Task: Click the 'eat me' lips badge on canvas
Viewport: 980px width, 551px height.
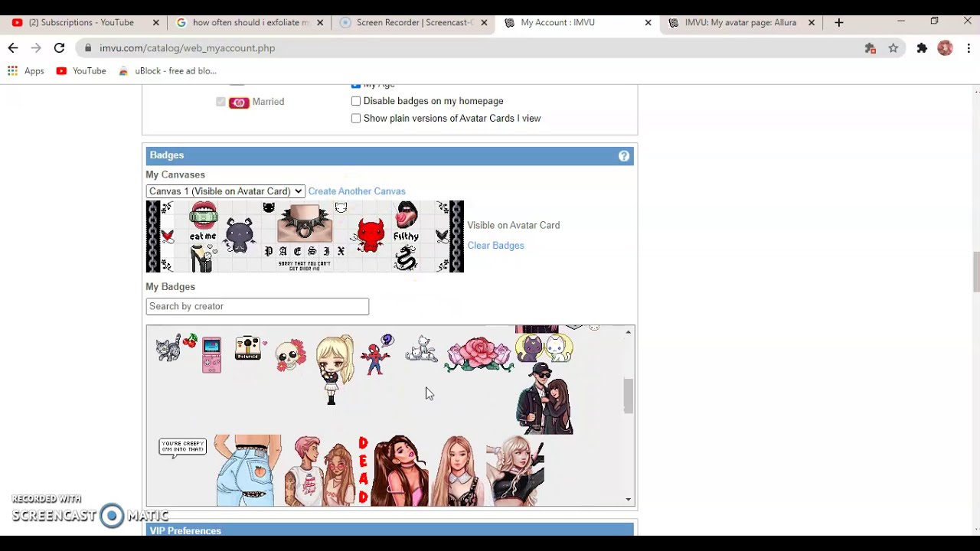Action: coord(203,222)
